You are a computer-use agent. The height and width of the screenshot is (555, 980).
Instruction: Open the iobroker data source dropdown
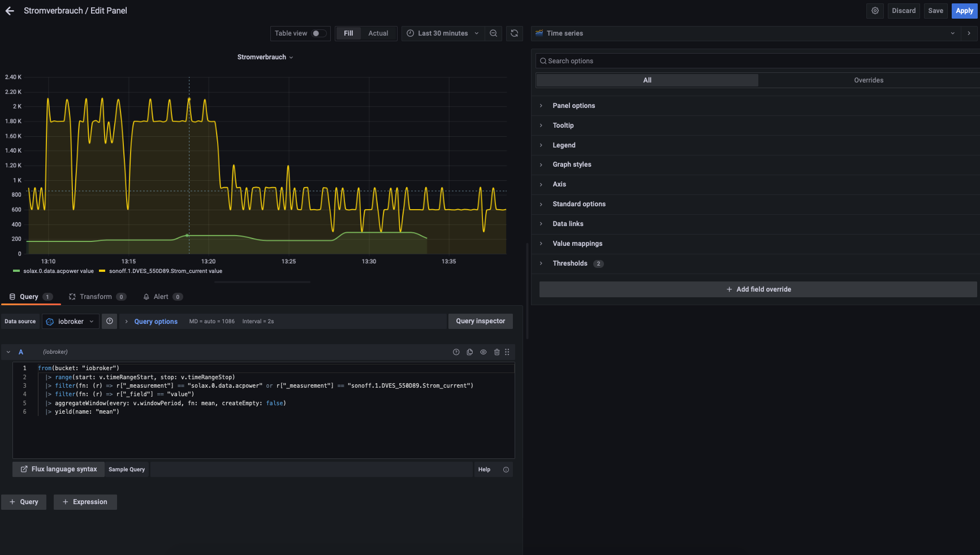(71, 322)
